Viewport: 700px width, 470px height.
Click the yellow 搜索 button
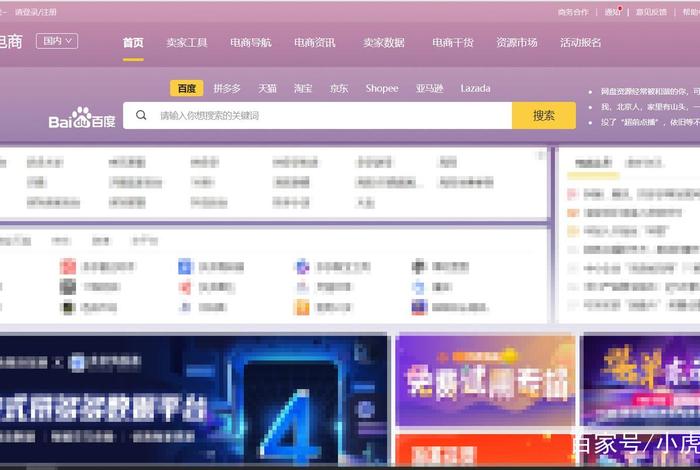(544, 116)
